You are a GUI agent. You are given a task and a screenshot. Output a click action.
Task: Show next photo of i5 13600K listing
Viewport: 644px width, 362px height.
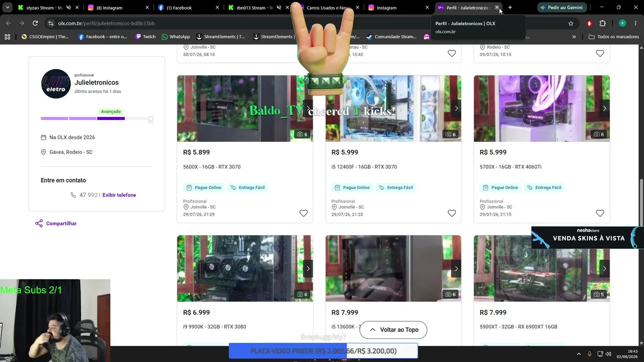(x=456, y=268)
